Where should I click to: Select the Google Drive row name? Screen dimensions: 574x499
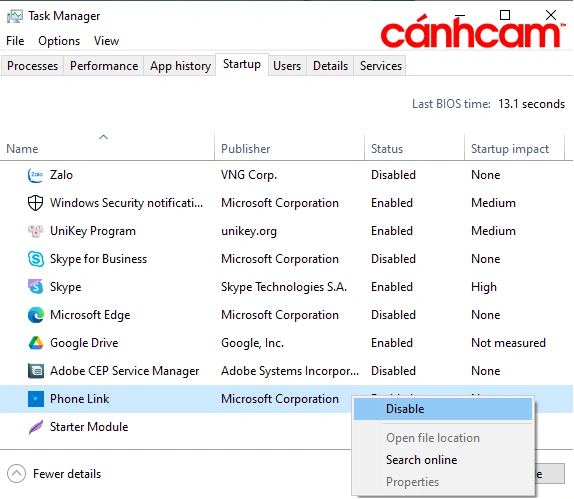point(84,343)
